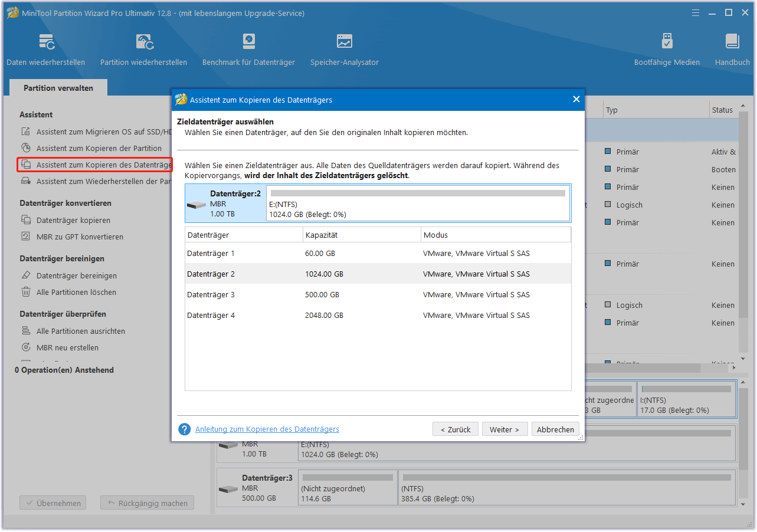
Task: Click the Datenträger kopieren icon
Action: (x=26, y=220)
